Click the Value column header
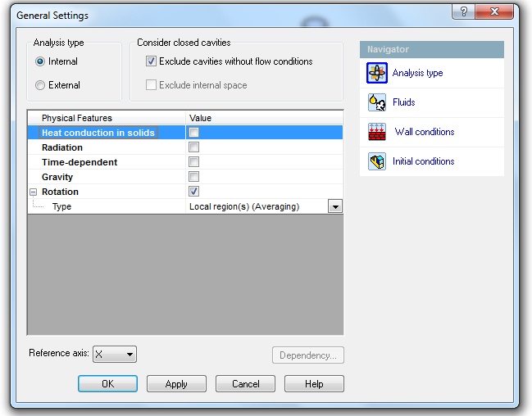Image resolution: width=532 pixels, height=416 pixels. tap(264, 118)
